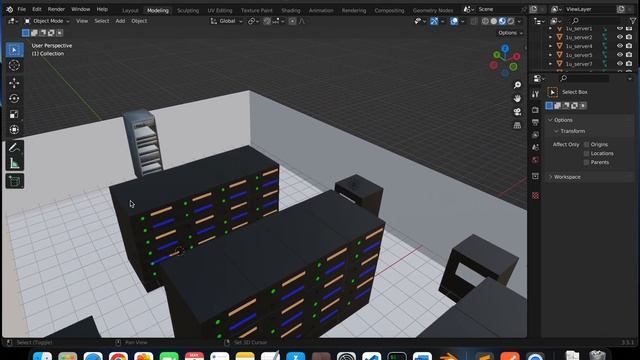Open the Texture properties tab icon
Image resolution: width=640 pixels, height=360 pixels.
[536, 196]
